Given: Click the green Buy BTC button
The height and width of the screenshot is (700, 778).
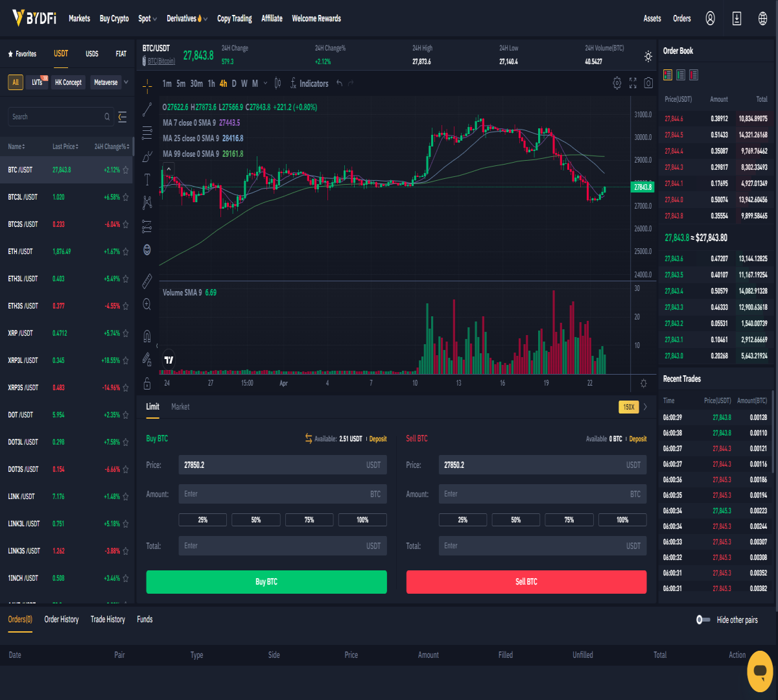Looking at the screenshot, I should click(266, 582).
